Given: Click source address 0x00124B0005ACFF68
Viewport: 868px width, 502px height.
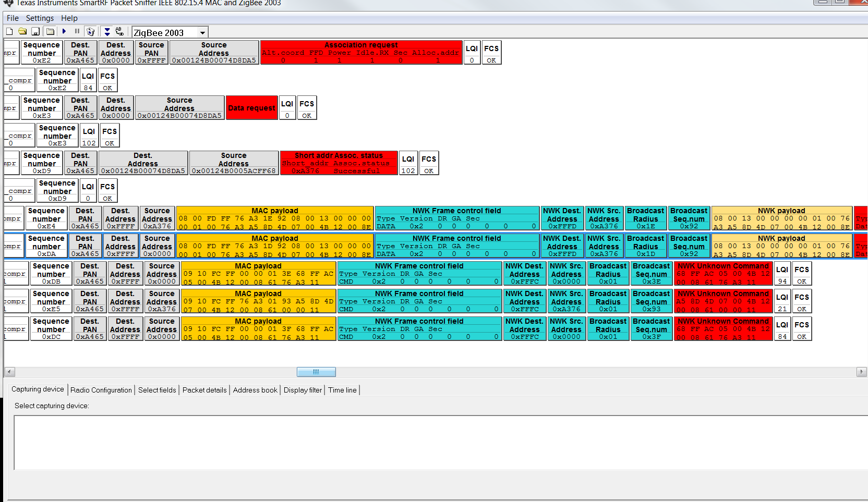Looking at the screenshot, I should coord(234,163).
